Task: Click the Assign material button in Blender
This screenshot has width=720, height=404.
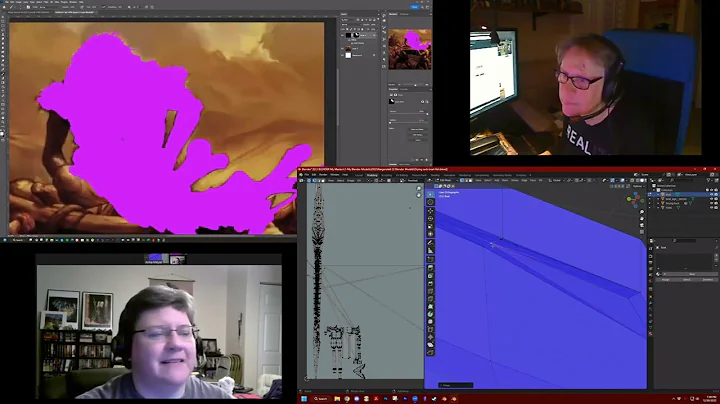Action: coord(665,280)
